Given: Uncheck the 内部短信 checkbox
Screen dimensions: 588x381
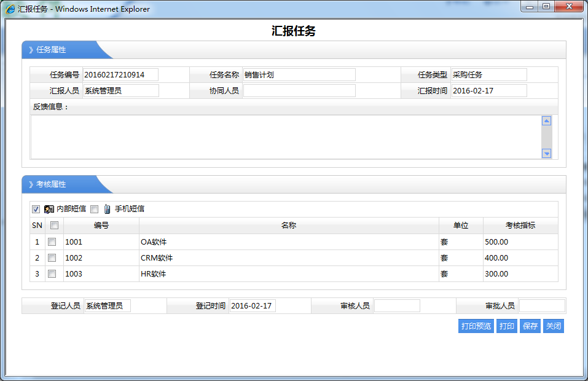Looking at the screenshot, I should pos(36,209).
